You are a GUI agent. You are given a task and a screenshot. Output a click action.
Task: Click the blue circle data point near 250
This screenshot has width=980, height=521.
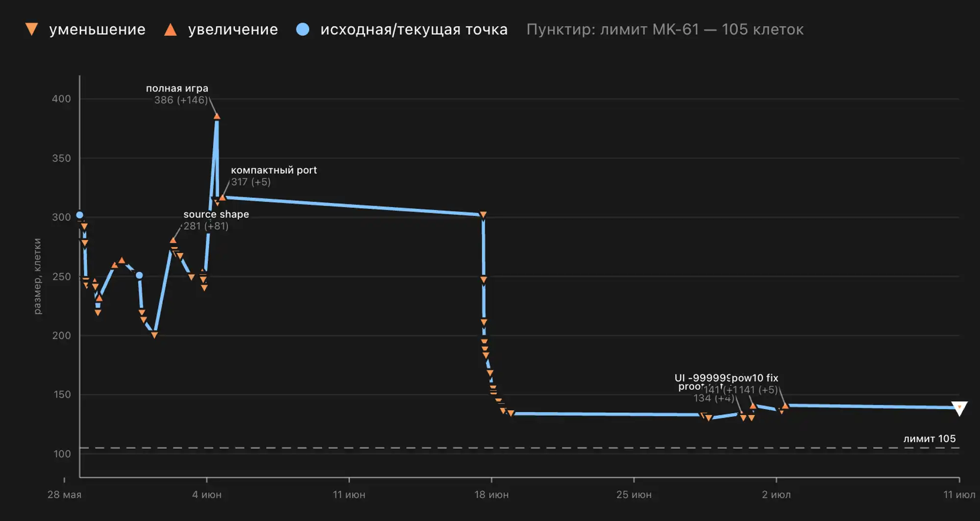click(x=139, y=276)
